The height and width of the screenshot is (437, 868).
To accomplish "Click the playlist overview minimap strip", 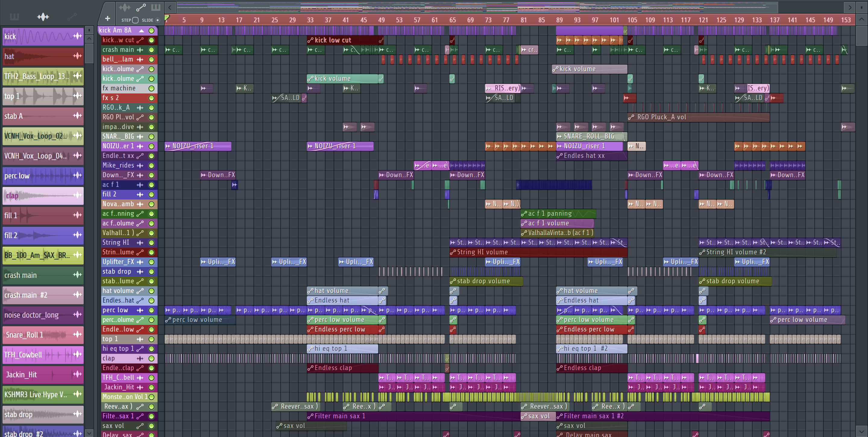I will pos(477,7).
